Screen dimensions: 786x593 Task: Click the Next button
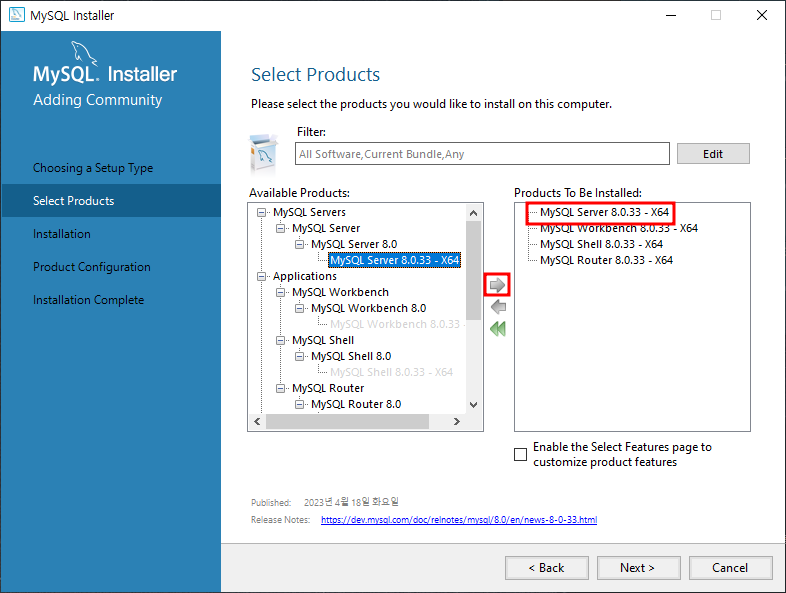tap(638, 568)
